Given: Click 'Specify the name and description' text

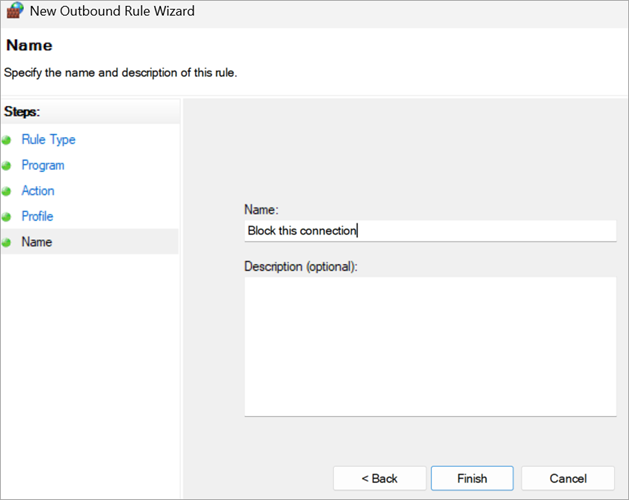Looking at the screenshot, I should (120, 73).
